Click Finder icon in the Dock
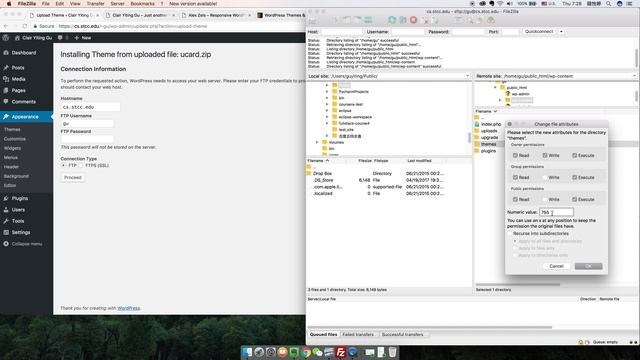The width and height of the screenshot is (640, 360). point(247,352)
